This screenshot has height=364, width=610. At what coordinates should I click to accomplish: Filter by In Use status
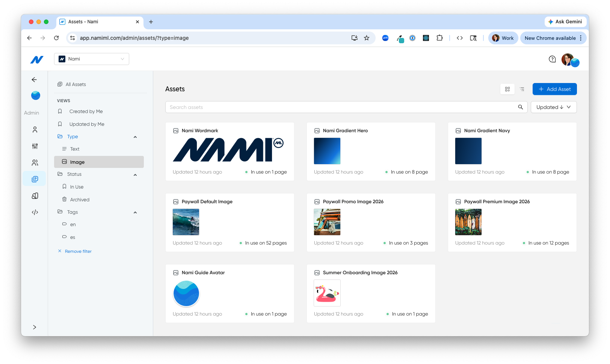(77, 187)
